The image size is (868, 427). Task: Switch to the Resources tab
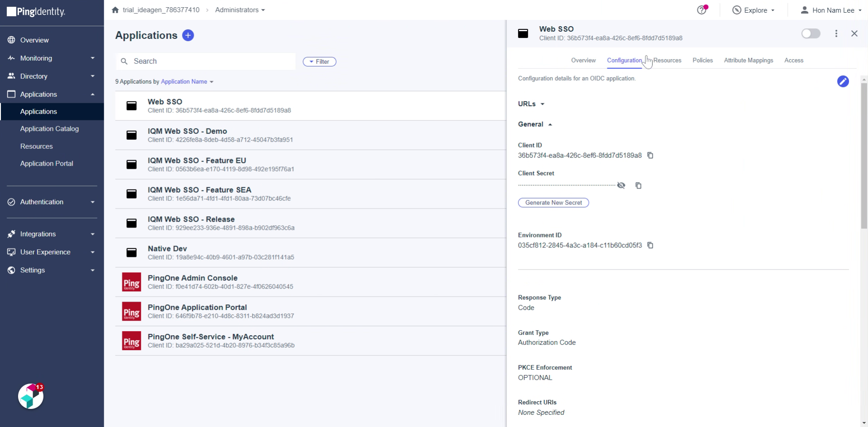click(x=667, y=60)
